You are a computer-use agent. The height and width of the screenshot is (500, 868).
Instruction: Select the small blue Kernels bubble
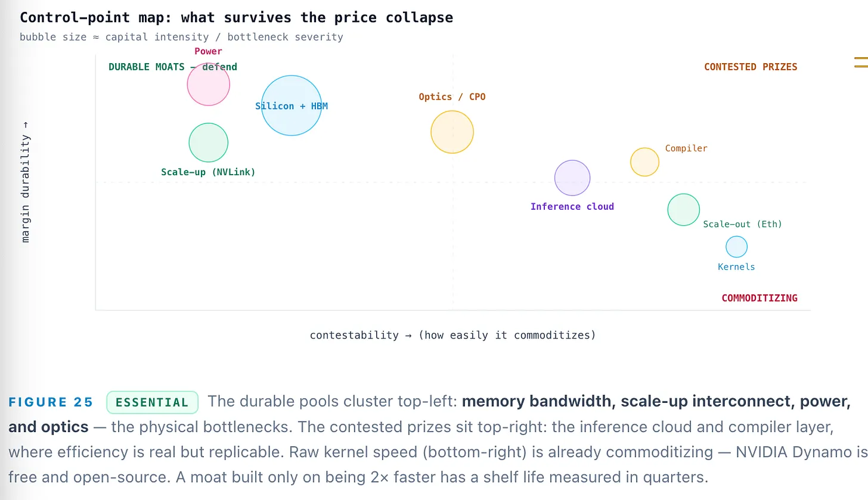[737, 247]
